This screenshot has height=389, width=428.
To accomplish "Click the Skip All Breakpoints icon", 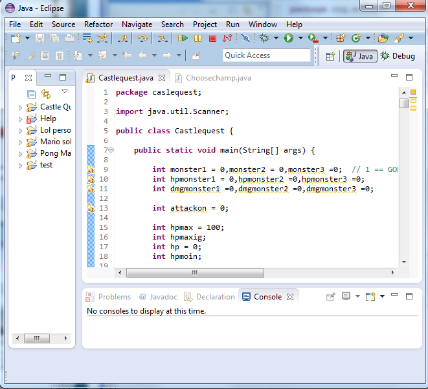I will pos(245,38).
